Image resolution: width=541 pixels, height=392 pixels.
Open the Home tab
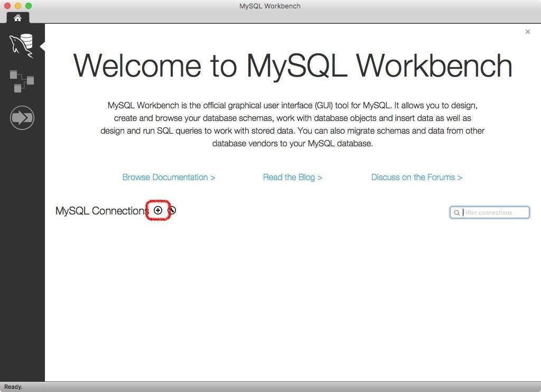coord(17,17)
